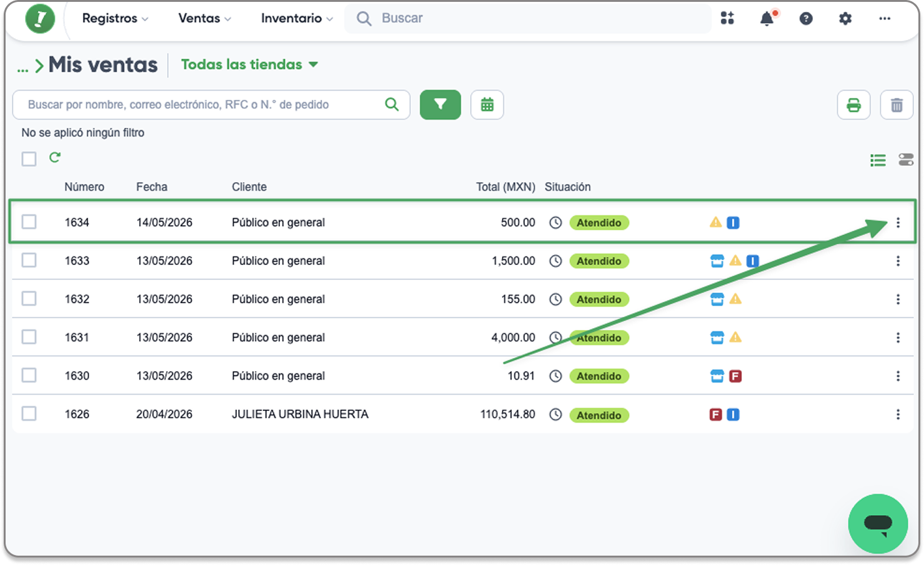Click the green app logo icon
The width and height of the screenshot is (924, 565).
coord(40,19)
